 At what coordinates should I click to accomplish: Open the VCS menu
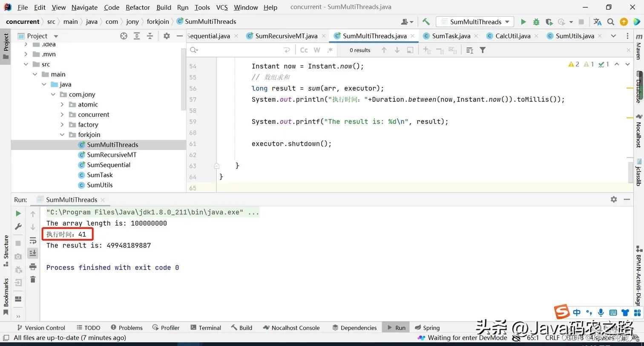point(222,7)
